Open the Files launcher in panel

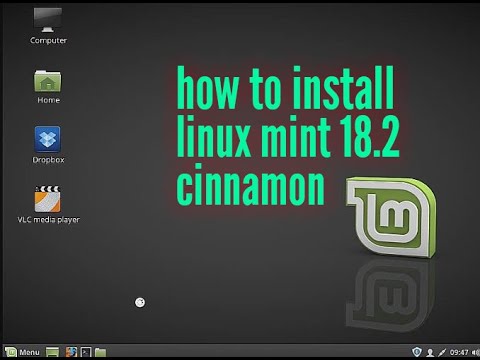[x=100, y=352]
